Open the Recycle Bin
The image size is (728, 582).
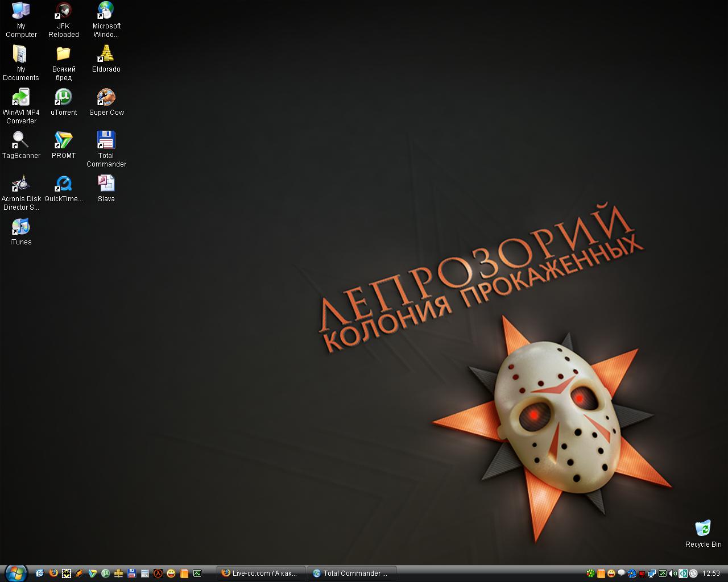[703, 529]
